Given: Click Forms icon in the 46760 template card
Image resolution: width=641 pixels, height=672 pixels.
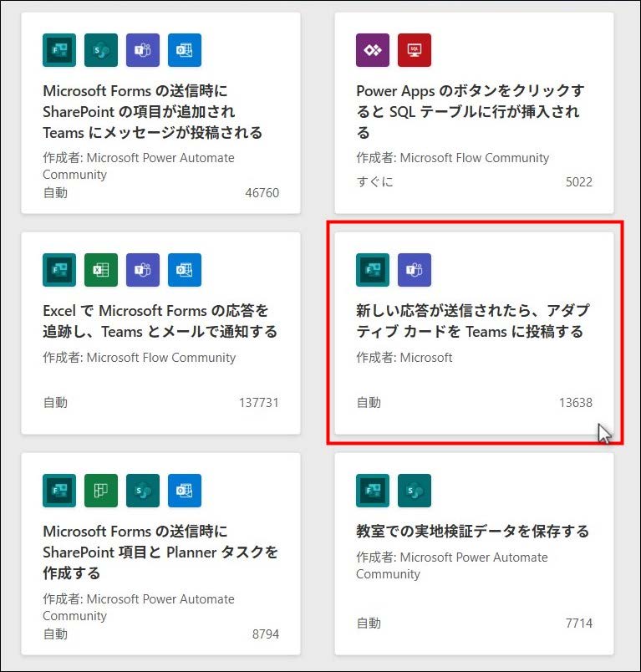Looking at the screenshot, I should (x=59, y=50).
